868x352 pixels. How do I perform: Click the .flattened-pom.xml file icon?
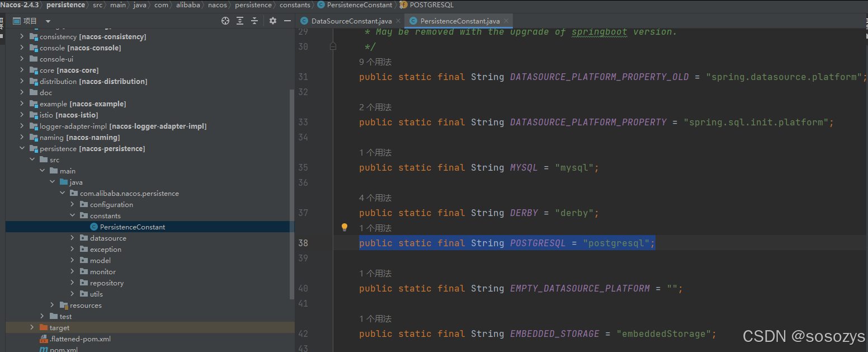(x=44, y=339)
